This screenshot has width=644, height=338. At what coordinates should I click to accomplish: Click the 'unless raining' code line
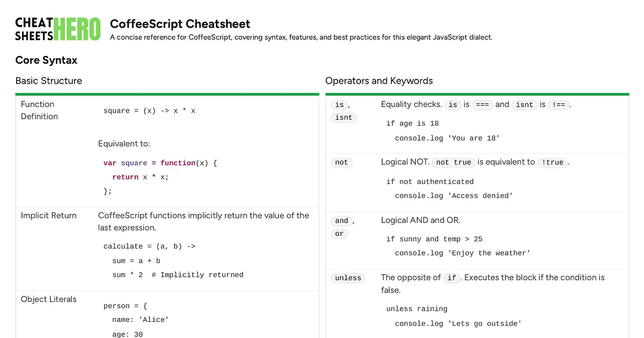(x=416, y=309)
